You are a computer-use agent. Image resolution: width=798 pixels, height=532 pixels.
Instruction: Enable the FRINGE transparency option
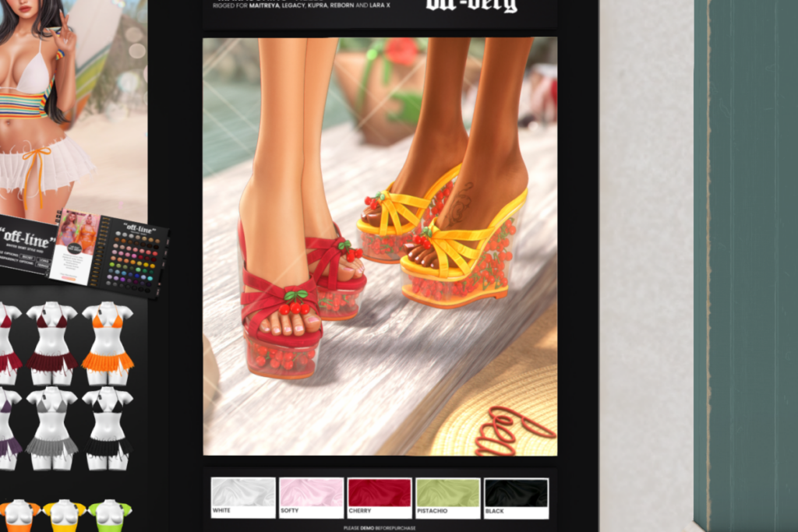43,266
